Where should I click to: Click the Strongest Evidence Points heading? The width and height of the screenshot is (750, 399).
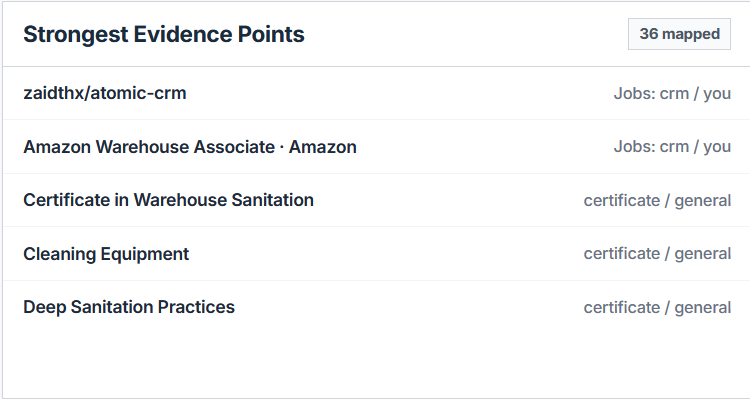[164, 34]
